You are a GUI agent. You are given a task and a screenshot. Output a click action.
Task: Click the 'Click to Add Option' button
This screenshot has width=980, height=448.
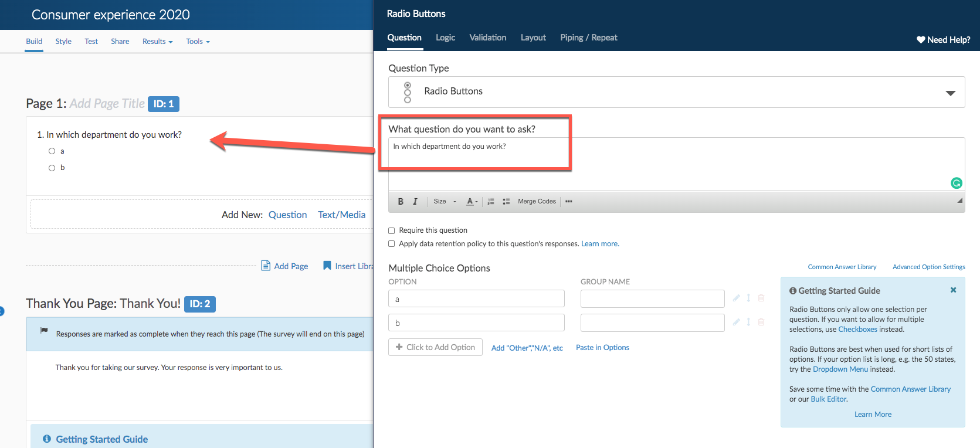(x=435, y=347)
